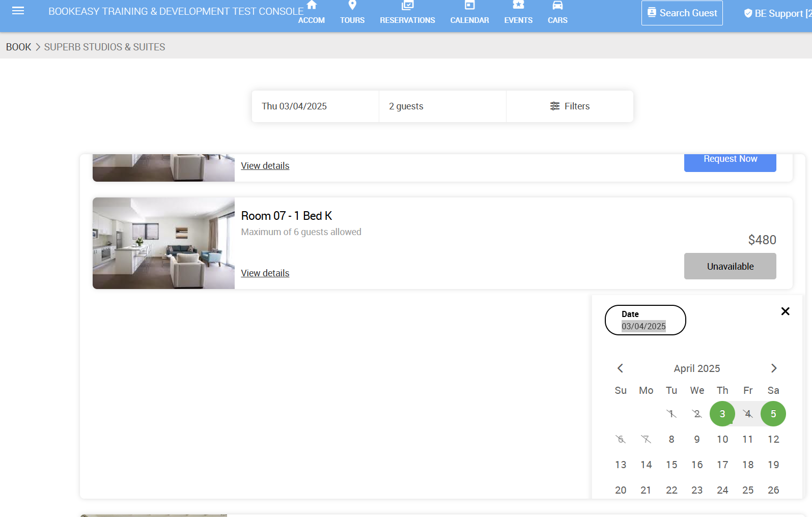
Task: Select April 3 in the calendar
Action: (722, 414)
